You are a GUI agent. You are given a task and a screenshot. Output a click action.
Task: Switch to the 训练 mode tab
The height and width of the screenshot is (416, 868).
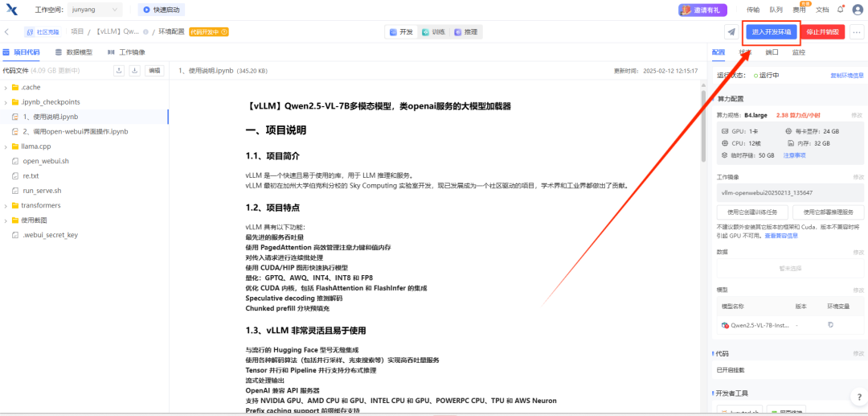point(433,32)
